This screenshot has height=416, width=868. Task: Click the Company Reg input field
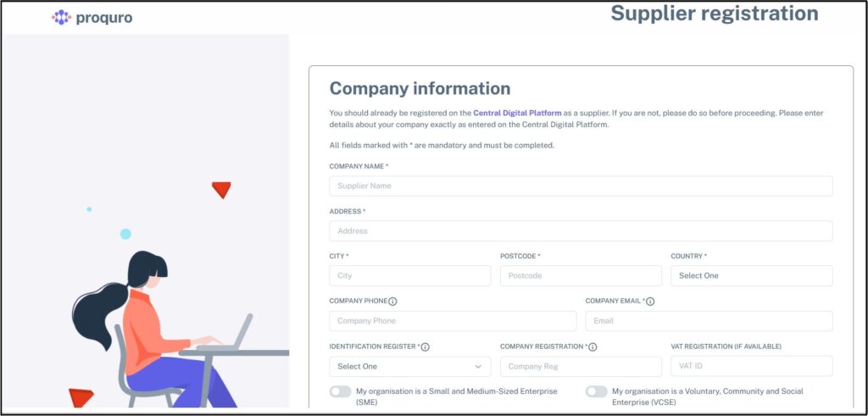[x=581, y=367]
